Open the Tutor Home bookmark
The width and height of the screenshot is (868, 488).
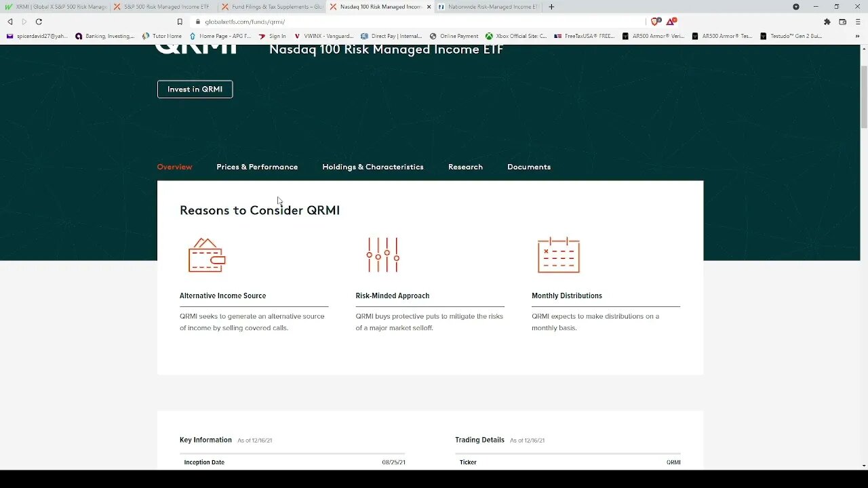click(x=162, y=36)
